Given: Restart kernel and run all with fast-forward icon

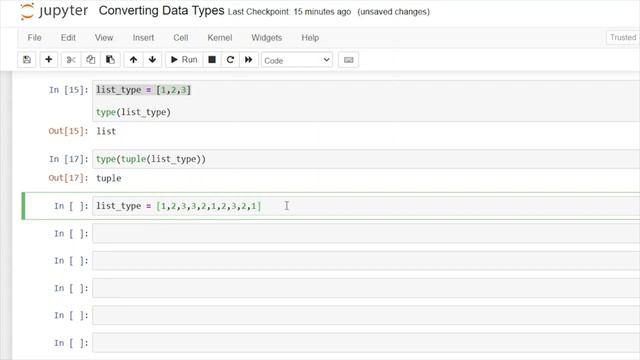Looking at the screenshot, I should pyautogui.click(x=249, y=60).
